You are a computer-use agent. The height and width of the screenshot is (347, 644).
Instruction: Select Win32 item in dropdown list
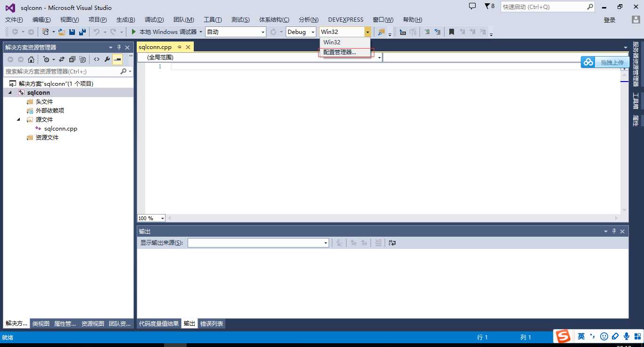pos(345,42)
